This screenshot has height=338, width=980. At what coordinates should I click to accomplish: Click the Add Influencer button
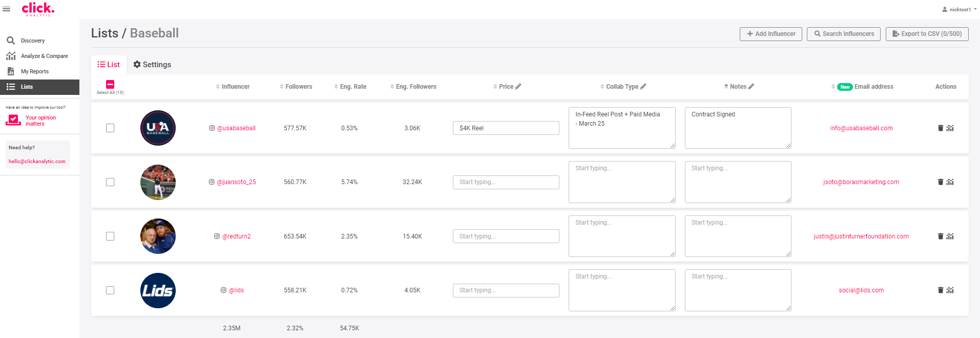tap(771, 34)
